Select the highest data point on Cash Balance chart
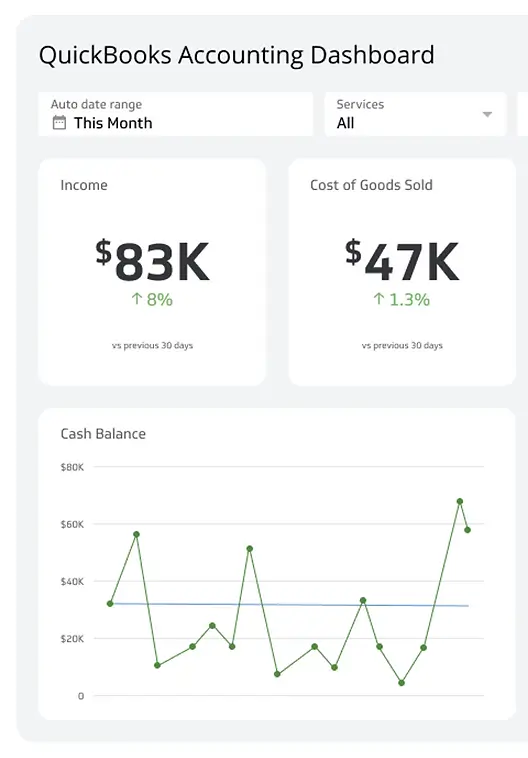 pyautogui.click(x=460, y=501)
